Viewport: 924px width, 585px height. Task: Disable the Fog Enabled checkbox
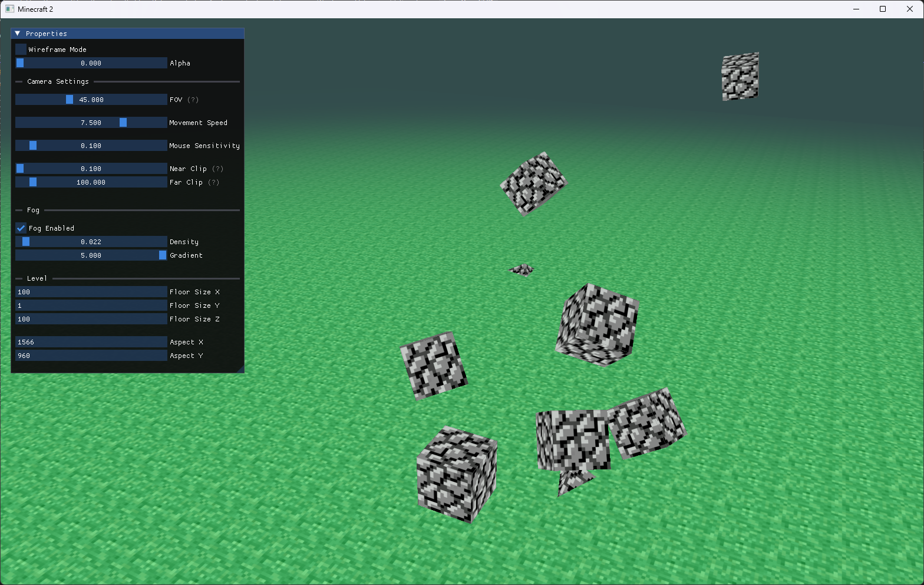21,228
